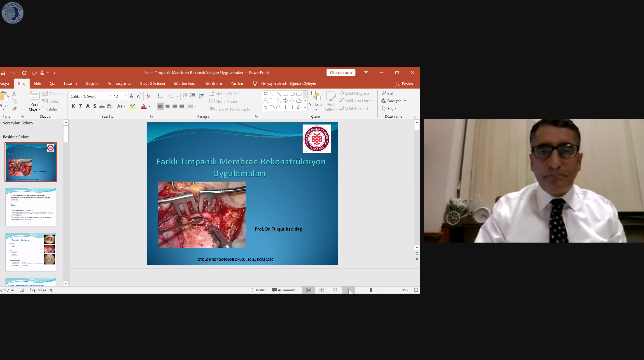Viewport: 644px width, 360px height.
Task: Zoom in with plus icon
Action: click(397, 290)
